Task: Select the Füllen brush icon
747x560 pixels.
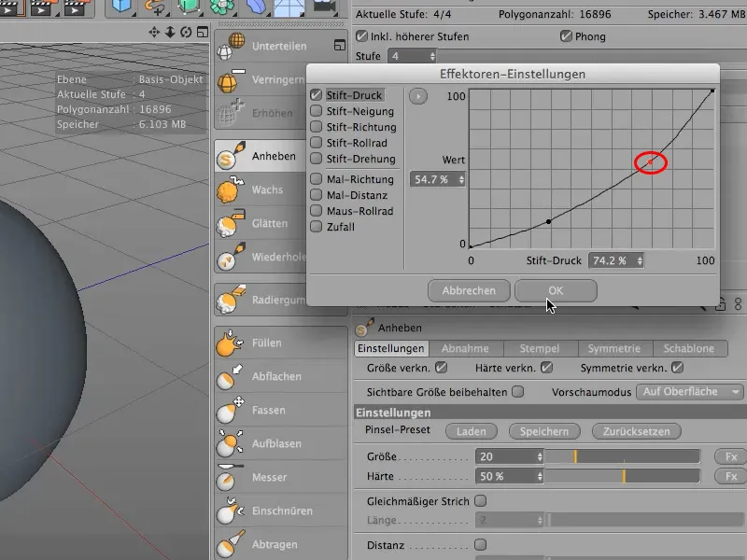Action: point(231,343)
